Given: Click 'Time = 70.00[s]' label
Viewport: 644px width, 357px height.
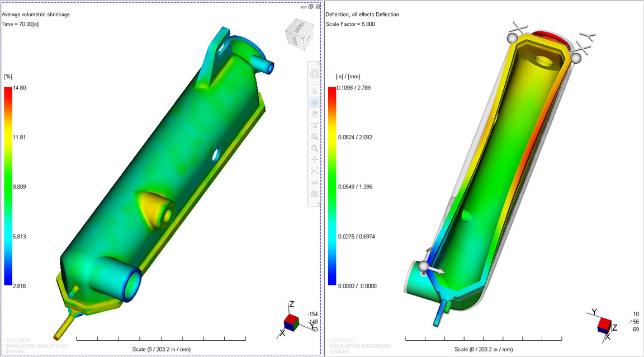Looking at the screenshot, I should (x=20, y=24).
